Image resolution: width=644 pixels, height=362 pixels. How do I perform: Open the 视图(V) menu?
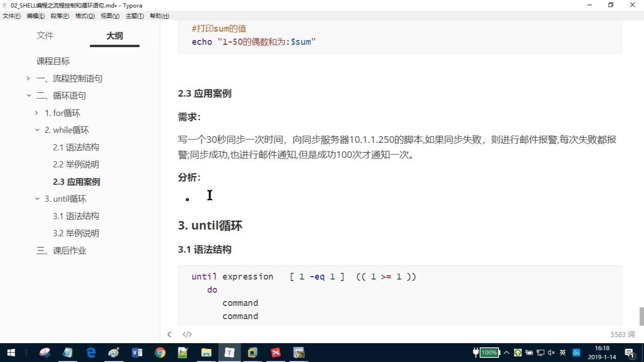110,16
